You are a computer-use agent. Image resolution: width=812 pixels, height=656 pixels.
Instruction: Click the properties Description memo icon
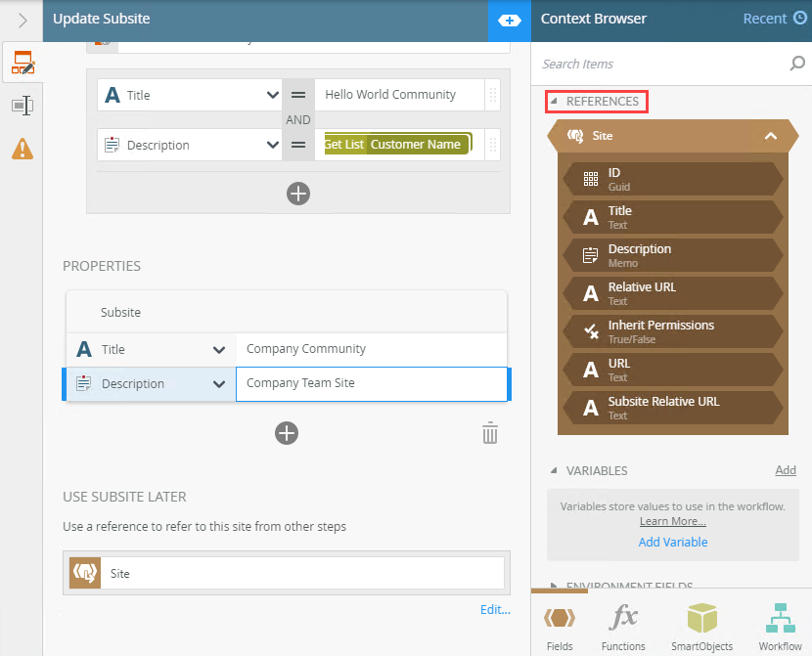(84, 383)
